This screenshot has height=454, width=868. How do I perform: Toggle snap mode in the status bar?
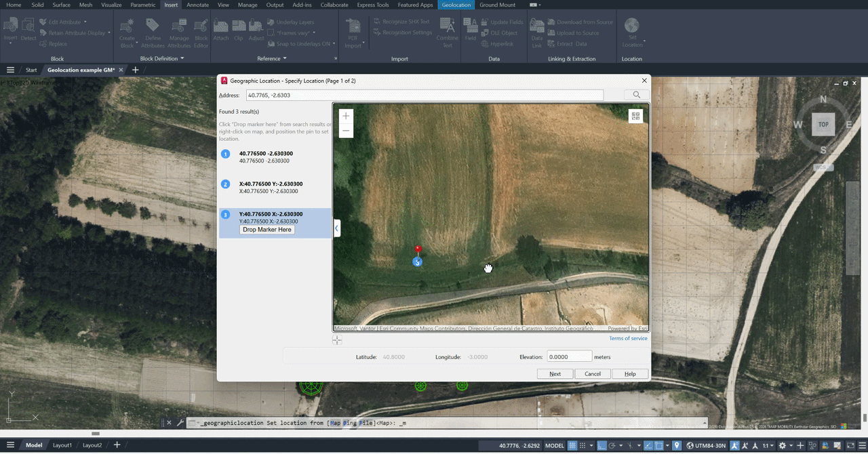click(583, 445)
